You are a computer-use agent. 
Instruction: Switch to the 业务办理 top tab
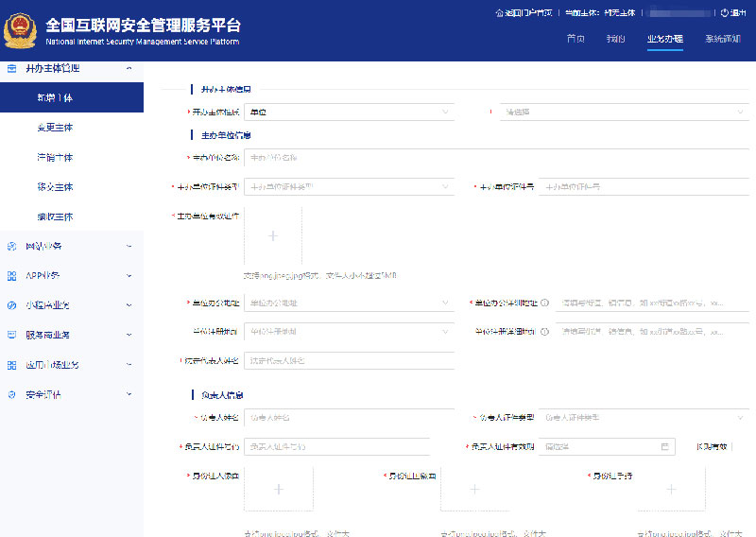(x=664, y=40)
